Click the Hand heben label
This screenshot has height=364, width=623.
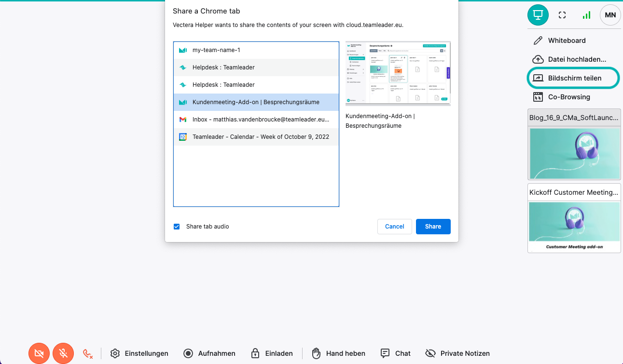coord(346,353)
